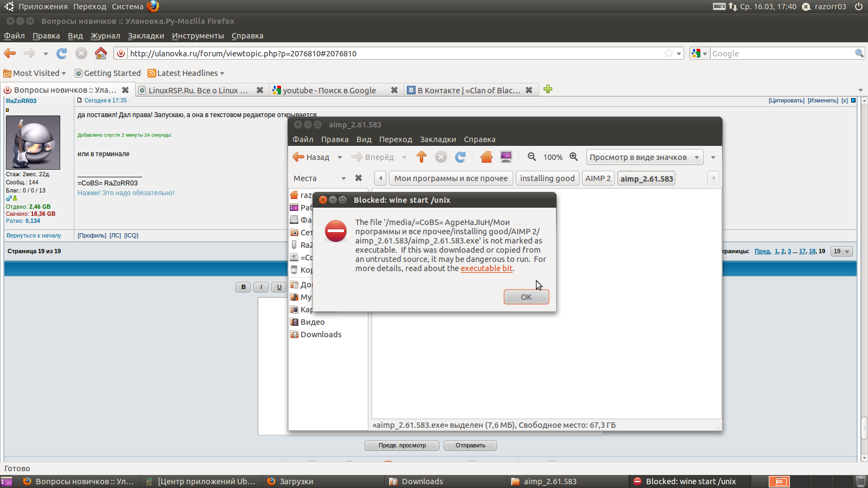Change the file manager view mode dropdown

click(x=644, y=157)
